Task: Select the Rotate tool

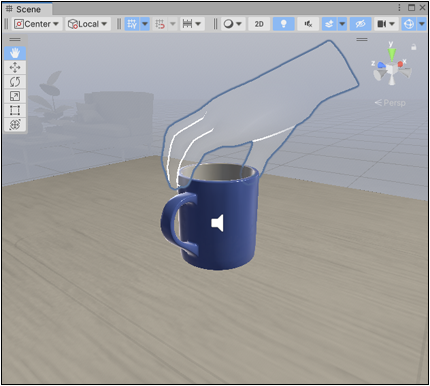Action: pyautogui.click(x=15, y=82)
